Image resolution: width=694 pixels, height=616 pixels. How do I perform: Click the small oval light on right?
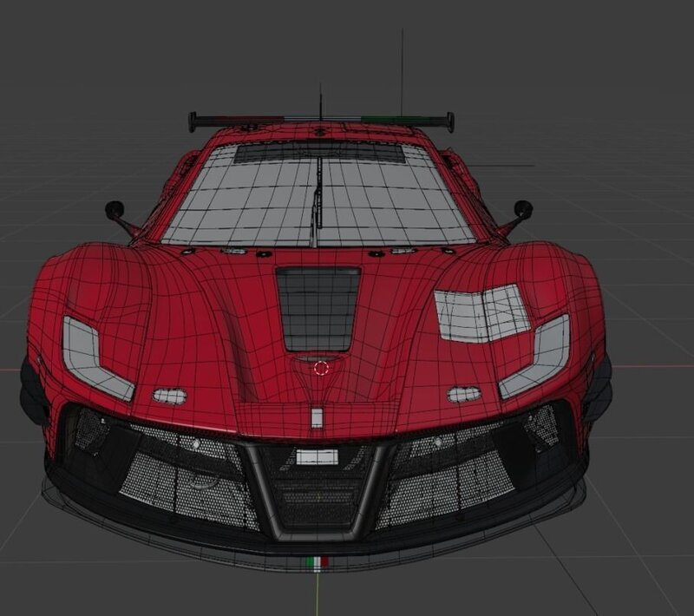[x=464, y=395]
